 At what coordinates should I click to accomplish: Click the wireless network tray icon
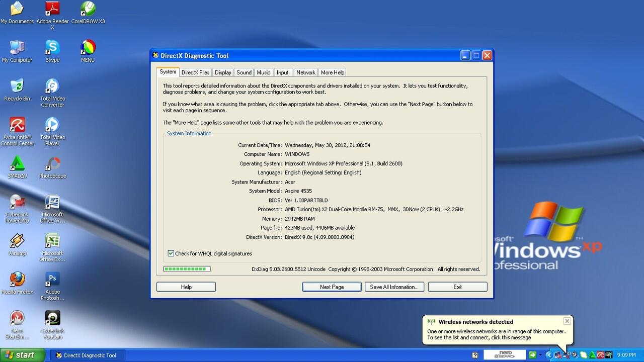[x=567, y=355]
